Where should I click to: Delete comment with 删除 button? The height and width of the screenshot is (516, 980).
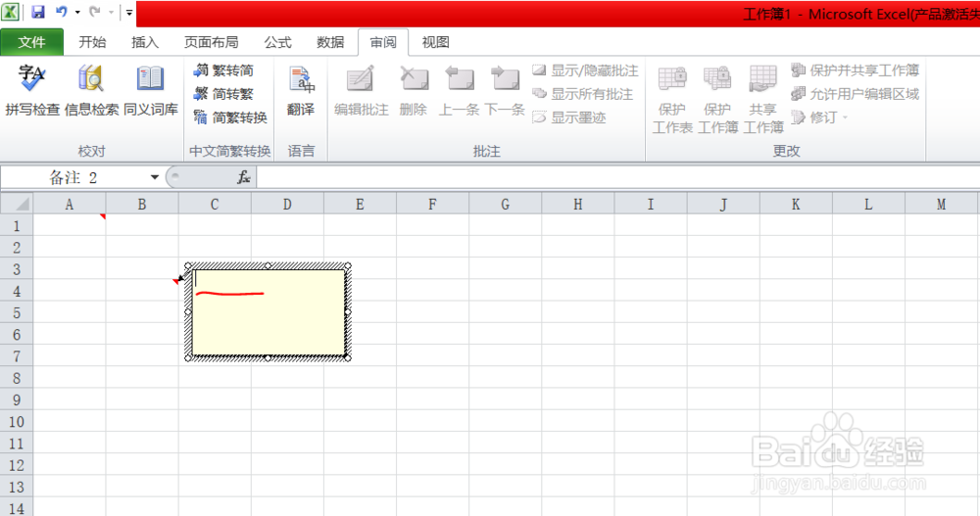pos(414,91)
